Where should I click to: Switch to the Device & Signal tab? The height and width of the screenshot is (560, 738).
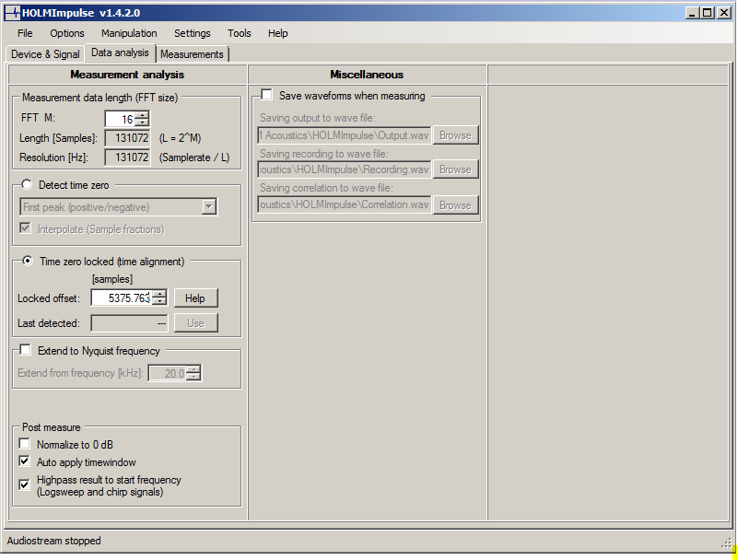[45, 54]
